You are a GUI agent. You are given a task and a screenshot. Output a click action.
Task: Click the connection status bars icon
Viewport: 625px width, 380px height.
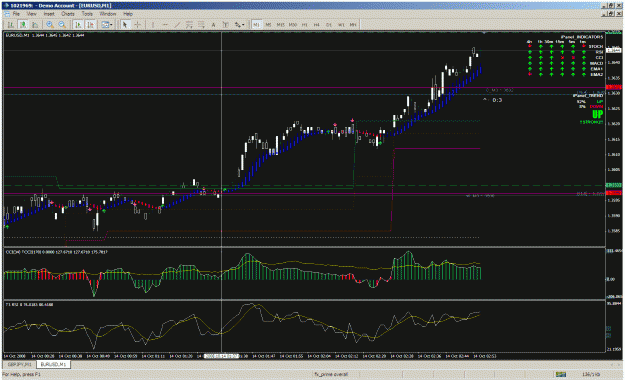click(561, 374)
